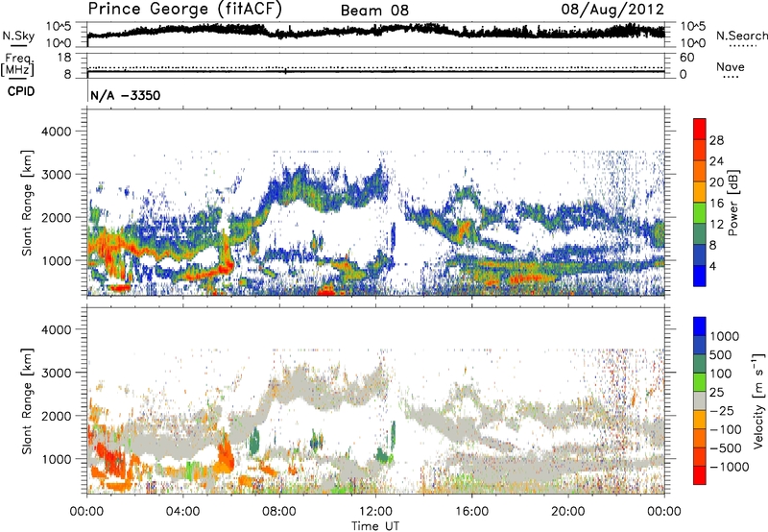Click the "28" label on Power color bar

[x=716, y=140]
